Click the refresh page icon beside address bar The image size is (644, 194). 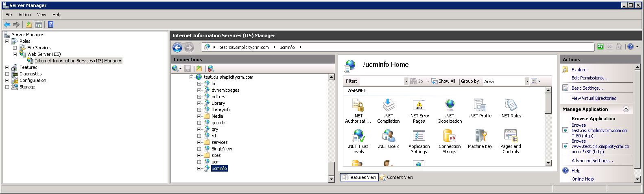click(600, 47)
